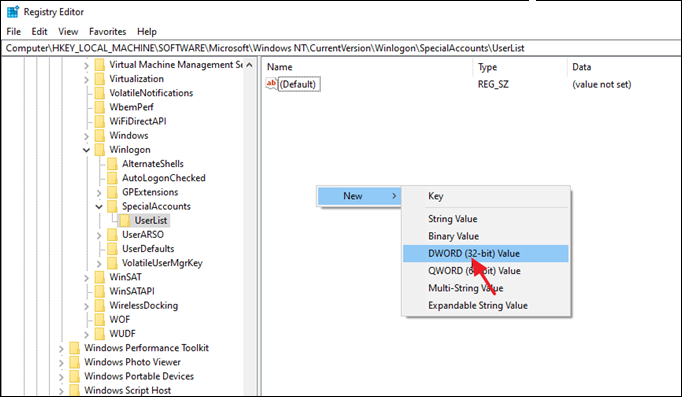The height and width of the screenshot is (397, 682).
Task: Collapse the Winlogon tree node
Action: pos(86,150)
